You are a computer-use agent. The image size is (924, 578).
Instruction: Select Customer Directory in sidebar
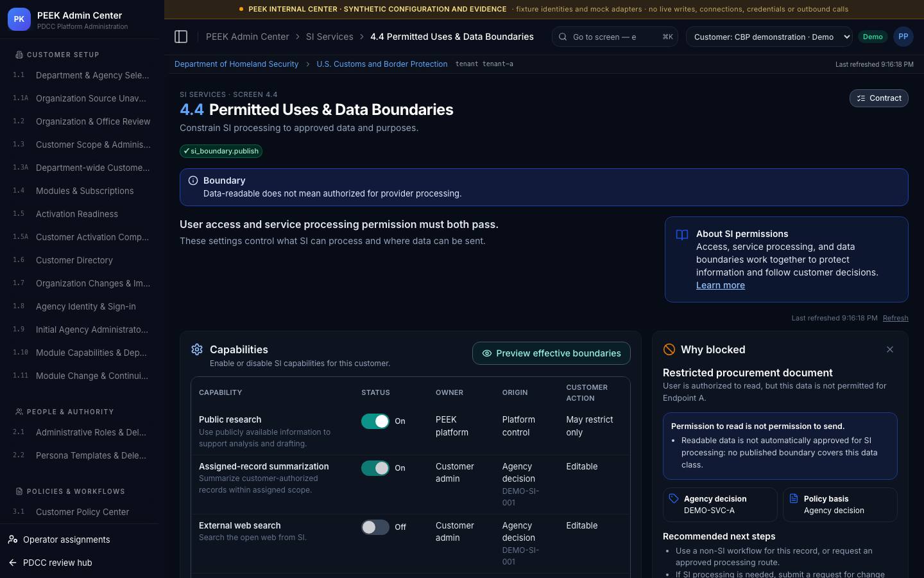[82, 260]
